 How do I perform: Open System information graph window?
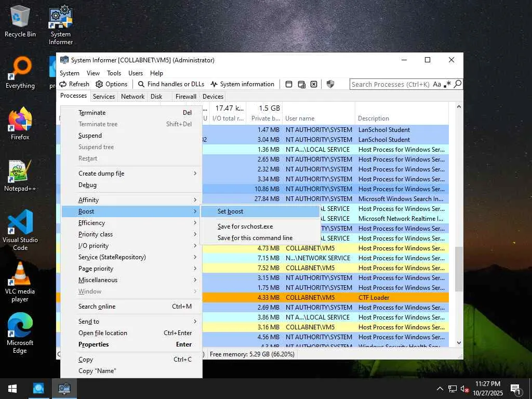point(242,84)
